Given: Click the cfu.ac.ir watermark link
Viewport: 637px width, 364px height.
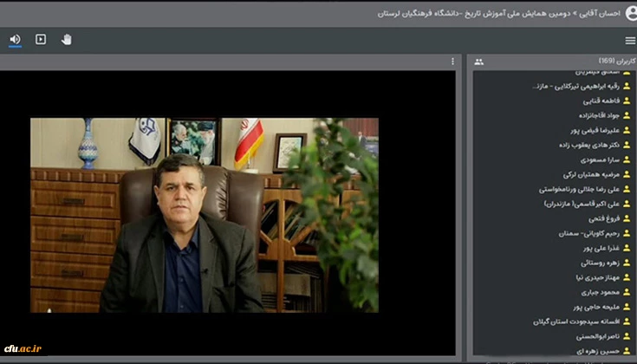Looking at the screenshot, I should (x=23, y=348).
